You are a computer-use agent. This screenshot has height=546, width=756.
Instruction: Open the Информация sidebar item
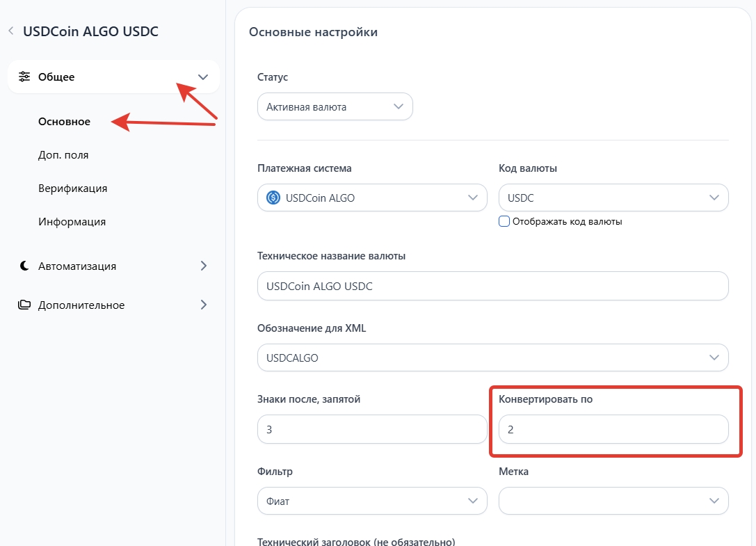coord(72,222)
